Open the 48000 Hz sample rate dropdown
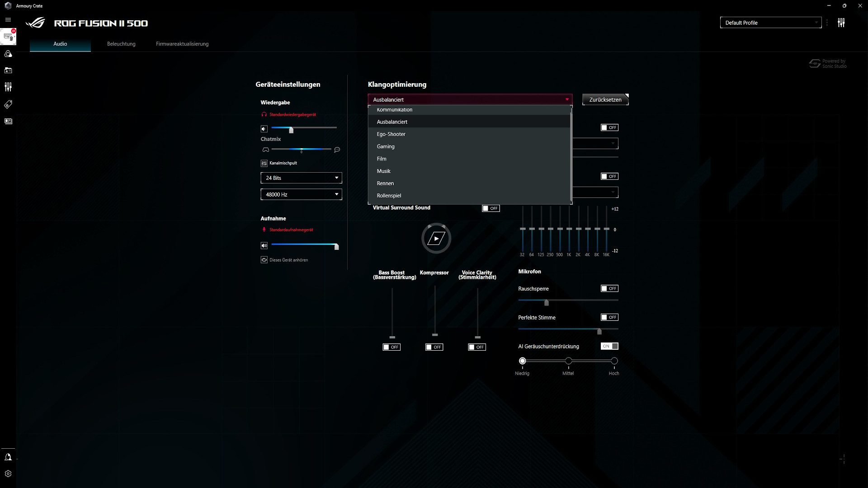The width and height of the screenshot is (868, 488). point(301,194)
